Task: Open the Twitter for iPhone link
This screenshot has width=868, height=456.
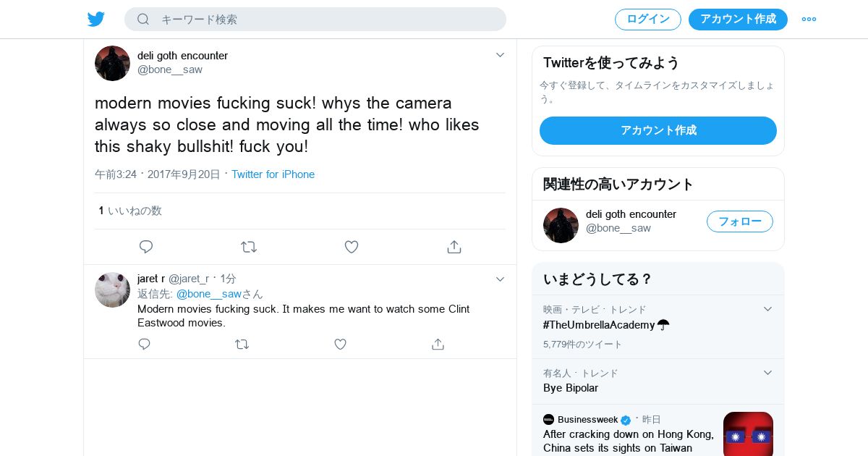Action: 273,174
